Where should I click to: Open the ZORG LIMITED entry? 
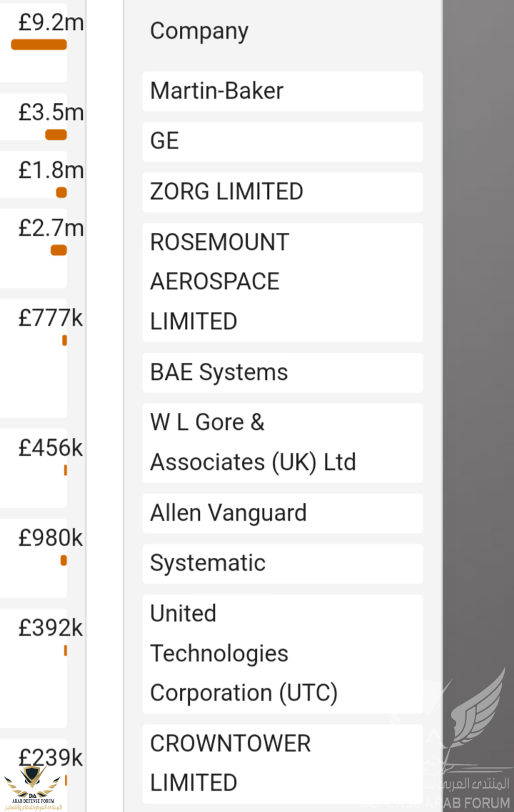click(282, 192)
